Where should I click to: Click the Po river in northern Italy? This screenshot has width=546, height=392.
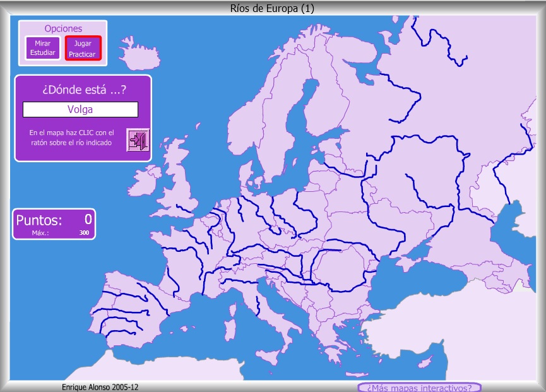coord(240,282)
